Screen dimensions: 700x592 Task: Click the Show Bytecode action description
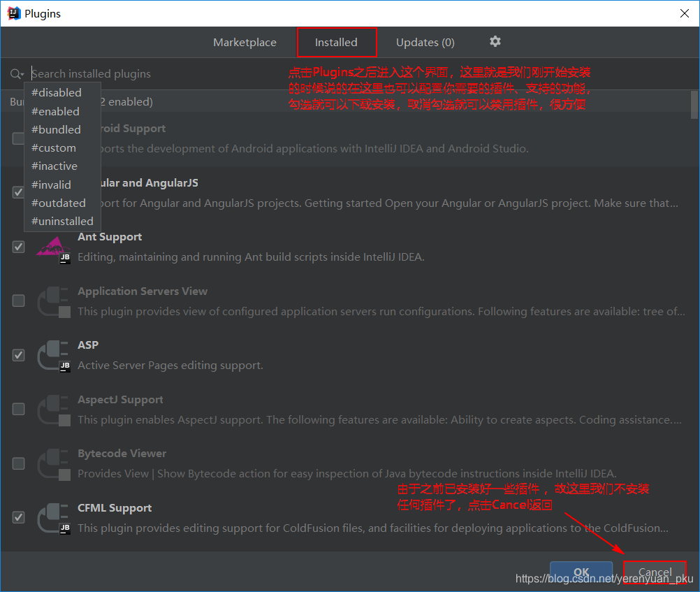347,474
